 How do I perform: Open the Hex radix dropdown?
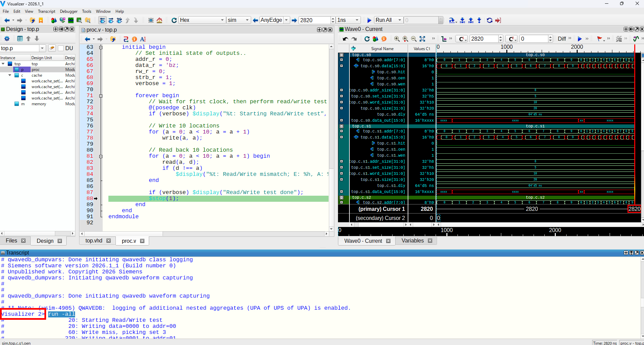click(202, 20)
